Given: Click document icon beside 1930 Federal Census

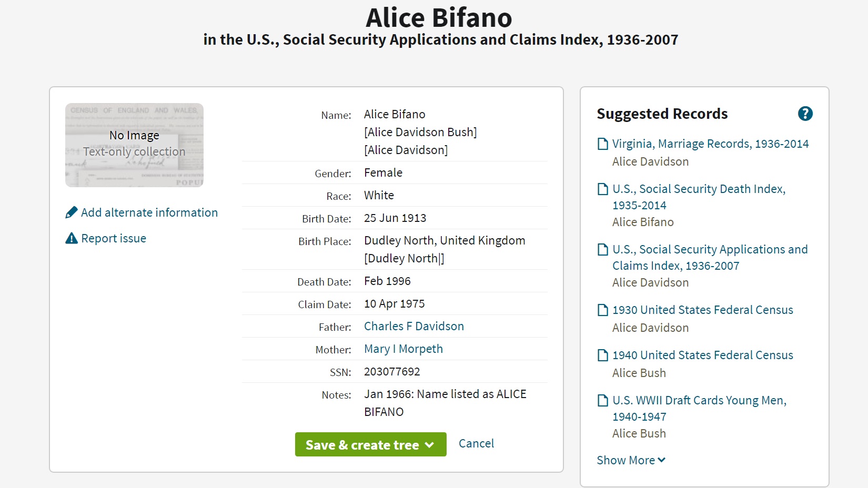Looking at the screenshot, I should click(603, 310).
